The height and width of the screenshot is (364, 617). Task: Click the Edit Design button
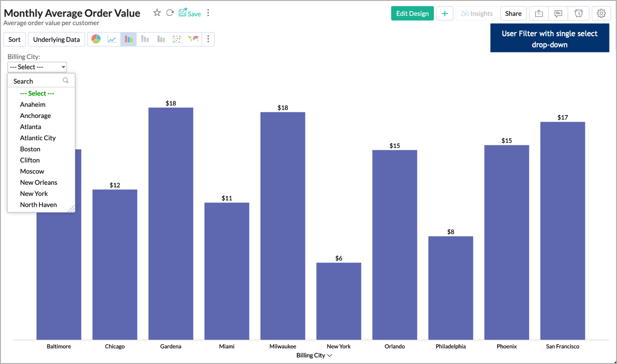click(412, 13)
